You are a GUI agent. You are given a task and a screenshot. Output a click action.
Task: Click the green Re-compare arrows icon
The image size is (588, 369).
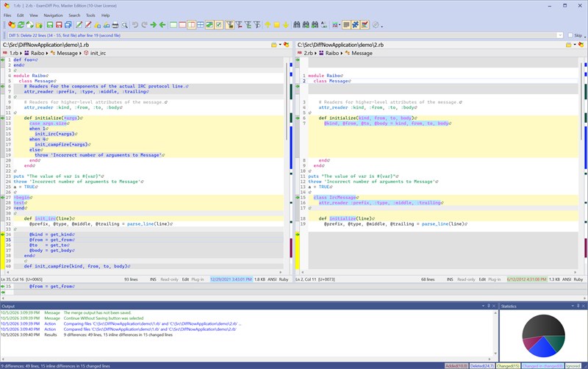[21, 25]
